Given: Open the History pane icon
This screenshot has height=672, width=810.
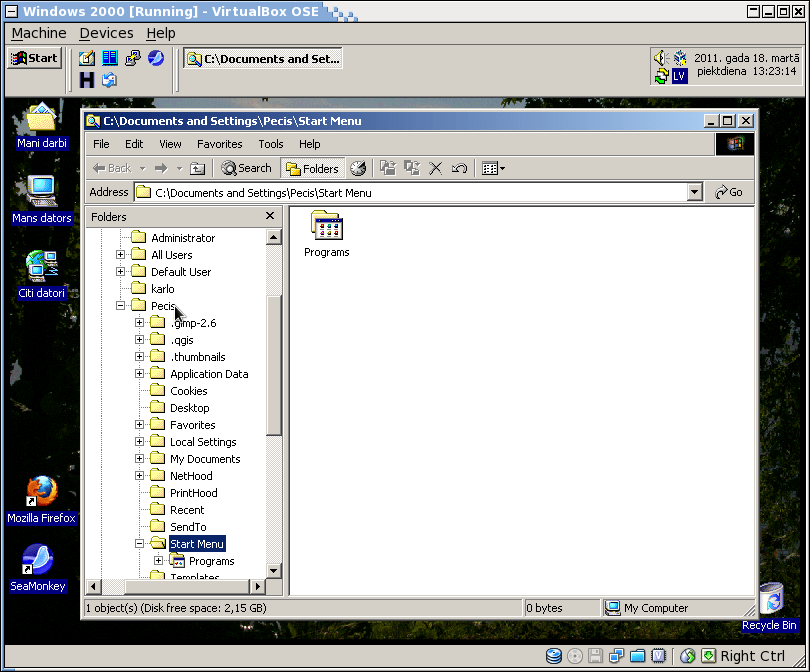Looking at the screenshot, I should point(358,168).
